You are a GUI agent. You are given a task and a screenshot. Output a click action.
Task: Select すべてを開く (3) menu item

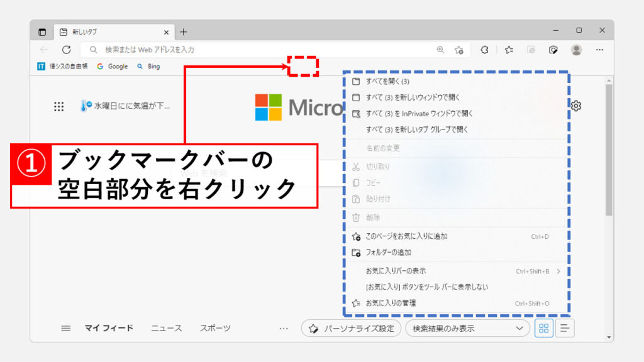387,82
